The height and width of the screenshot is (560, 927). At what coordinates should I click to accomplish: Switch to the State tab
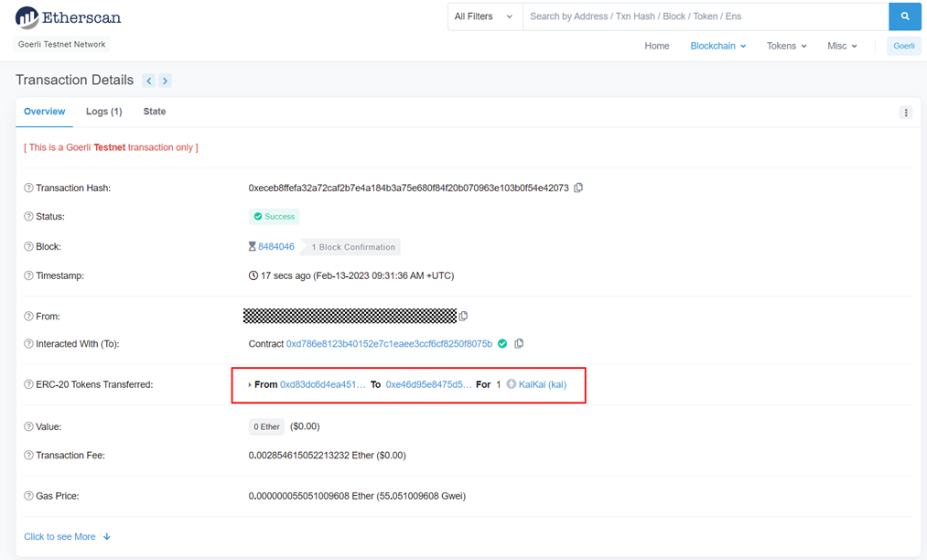pyautogui.click(x=155, y=111)
